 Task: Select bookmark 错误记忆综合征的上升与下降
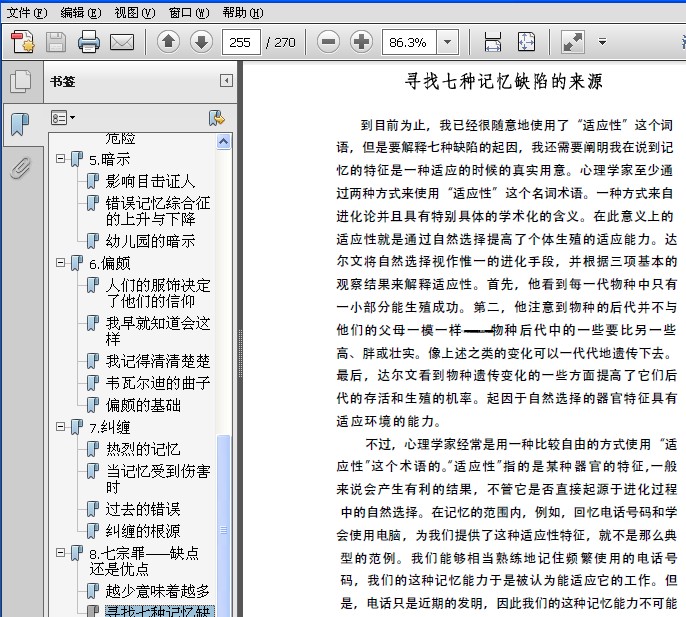click(x=158, y=210)
